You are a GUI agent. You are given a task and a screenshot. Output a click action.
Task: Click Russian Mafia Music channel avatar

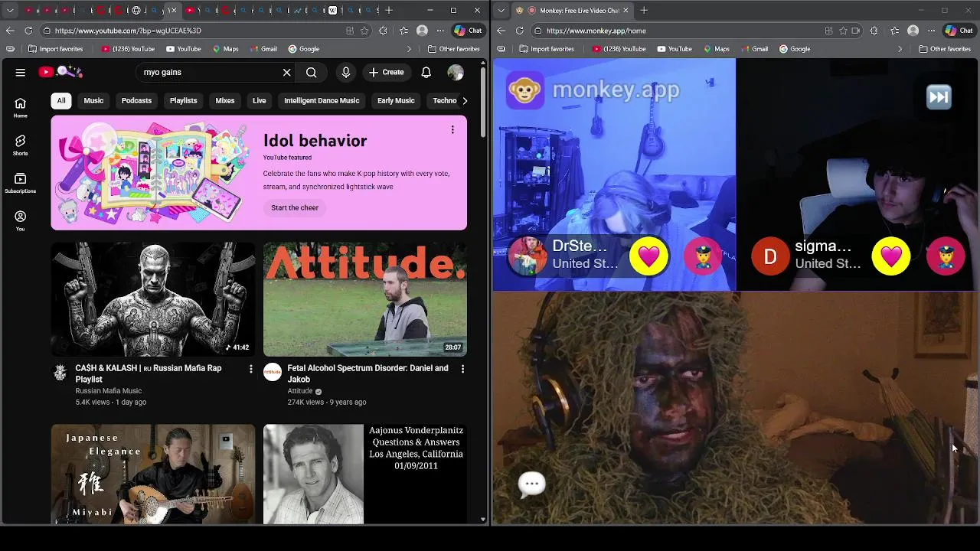point(60,373)
